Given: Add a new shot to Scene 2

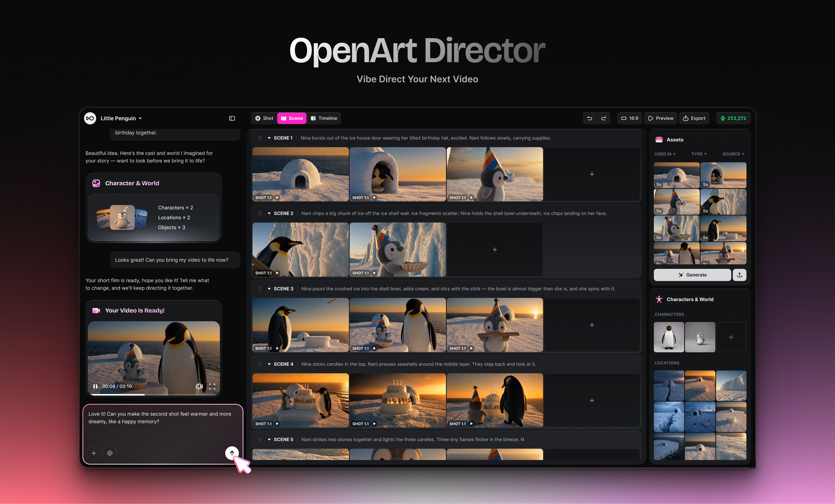Looking at the screenshot, I should pyautogui.click(x=495, y=250).
